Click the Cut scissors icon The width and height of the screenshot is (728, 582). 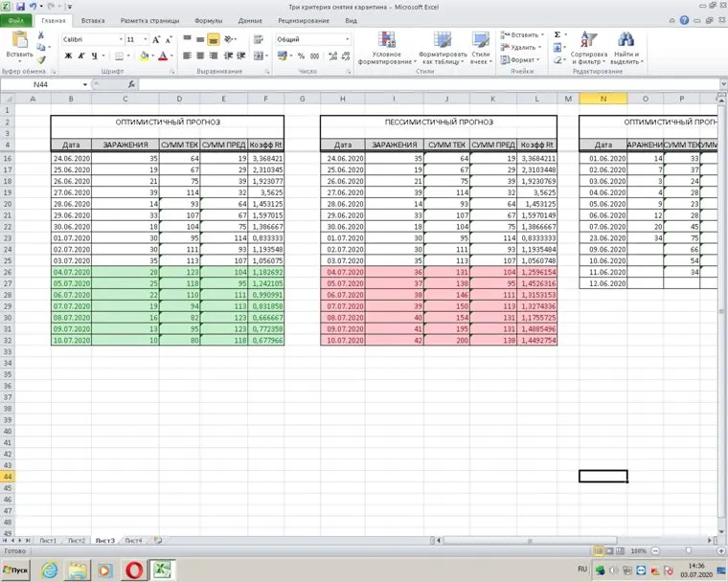(41, 35)
